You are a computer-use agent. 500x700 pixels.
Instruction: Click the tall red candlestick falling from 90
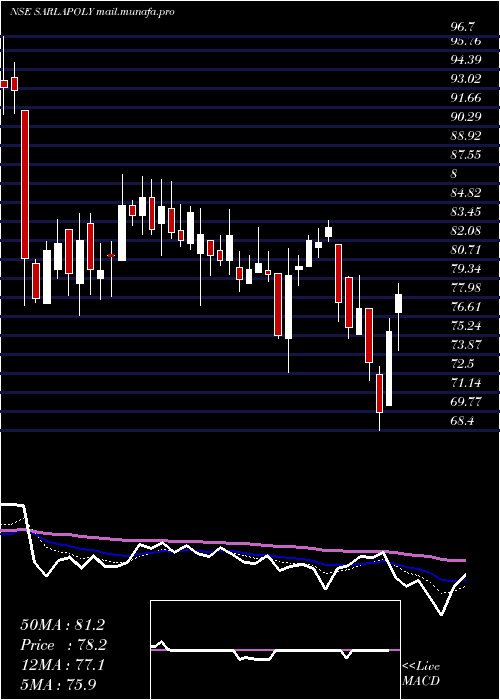(25, 184)
